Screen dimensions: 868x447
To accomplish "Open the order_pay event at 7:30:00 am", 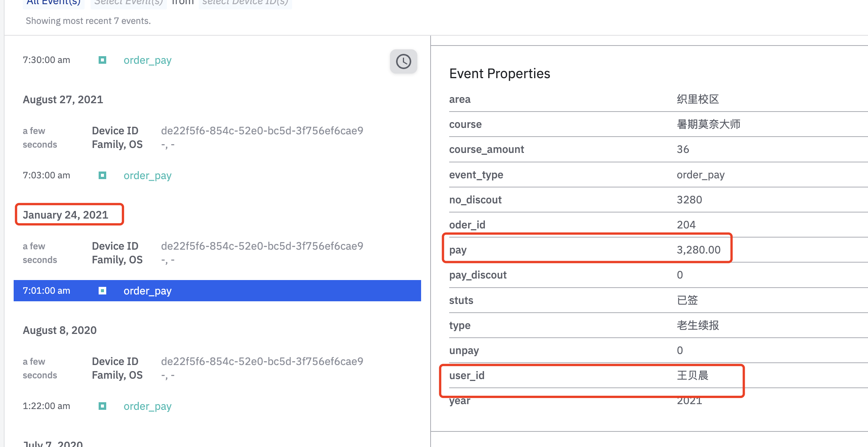I will pyautogui.click(x=147, y=60).
